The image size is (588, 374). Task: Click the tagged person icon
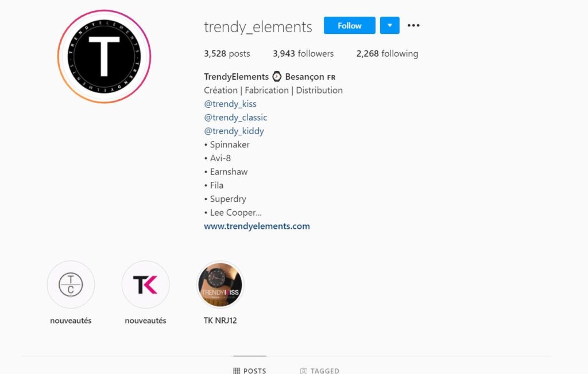[x=303, y=371]
